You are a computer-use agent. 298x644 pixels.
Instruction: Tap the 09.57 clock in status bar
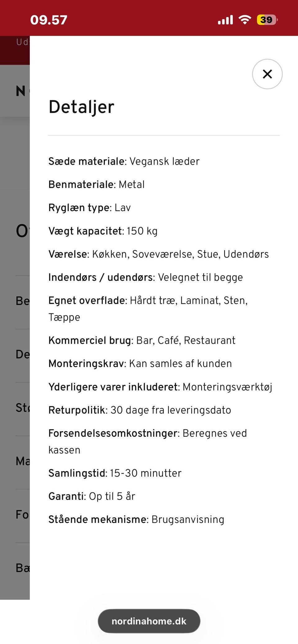point(49,20)
